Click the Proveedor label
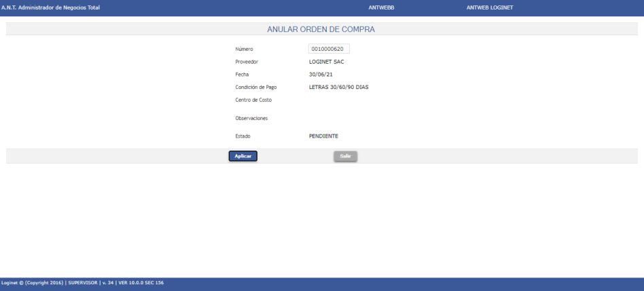This screenshot has width=644, height=291. tap(247, 62)
